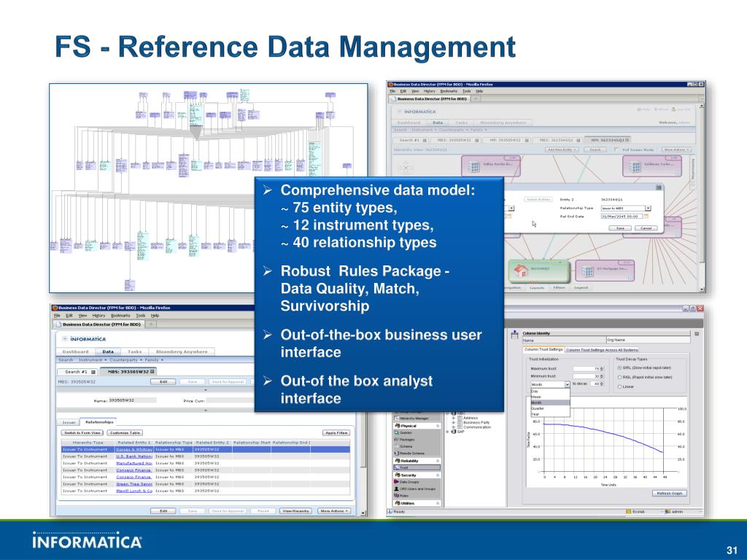Click Apply Filter button in Relationships tab
747x560 pixels.
point(336,433)
